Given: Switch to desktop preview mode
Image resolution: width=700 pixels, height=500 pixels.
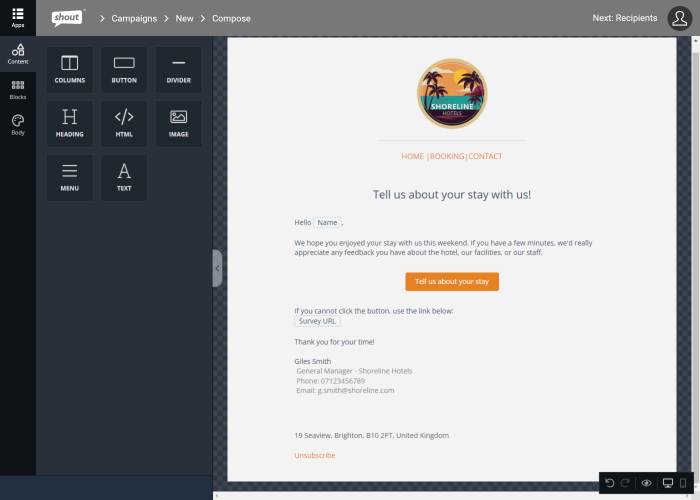Looking at the screenshot, I should [x=668, y=483].
